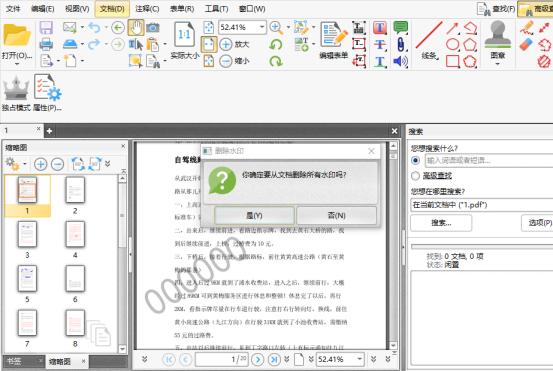Select the Line drawing tool

click(429, 35)
